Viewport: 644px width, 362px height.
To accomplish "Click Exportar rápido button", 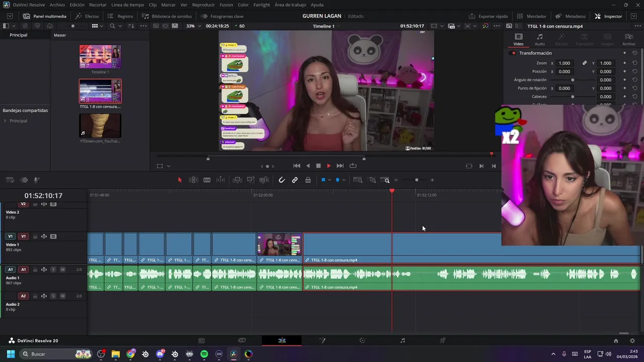I will tap(489, 16).
